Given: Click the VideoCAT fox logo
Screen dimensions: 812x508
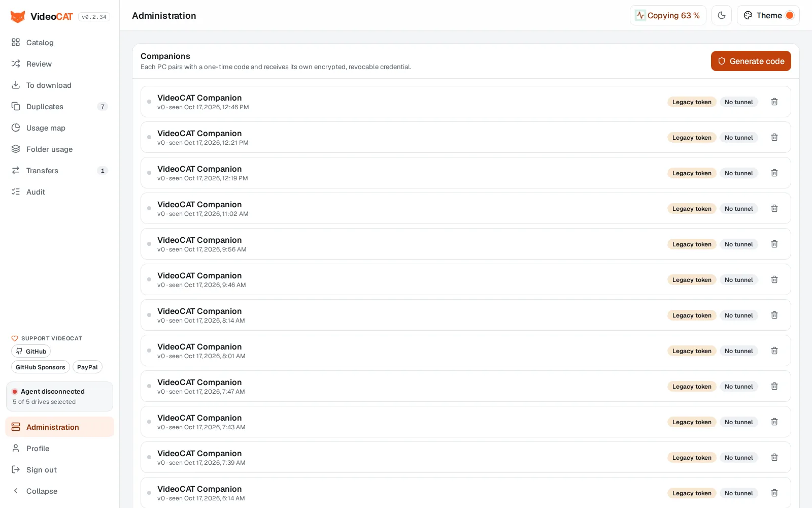Looking at the screenshot, I should [18, 17].
